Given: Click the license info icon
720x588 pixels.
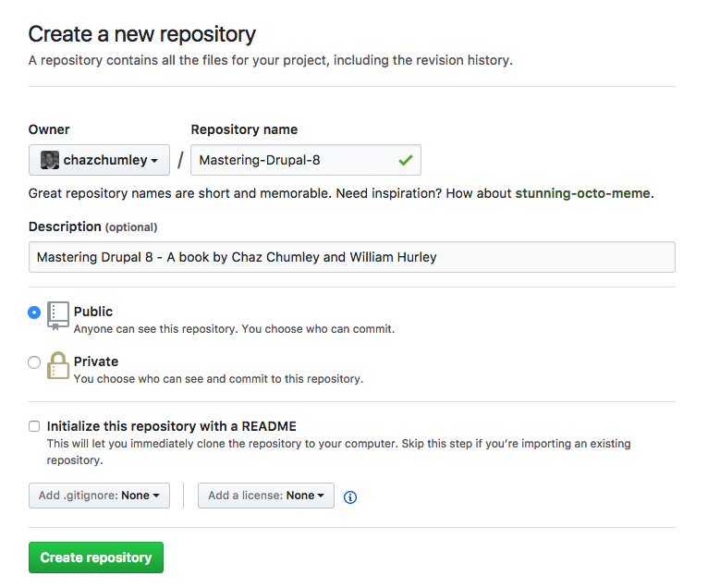Looking at the screenshot, I should pyautogui.click(x=350, y=497).
